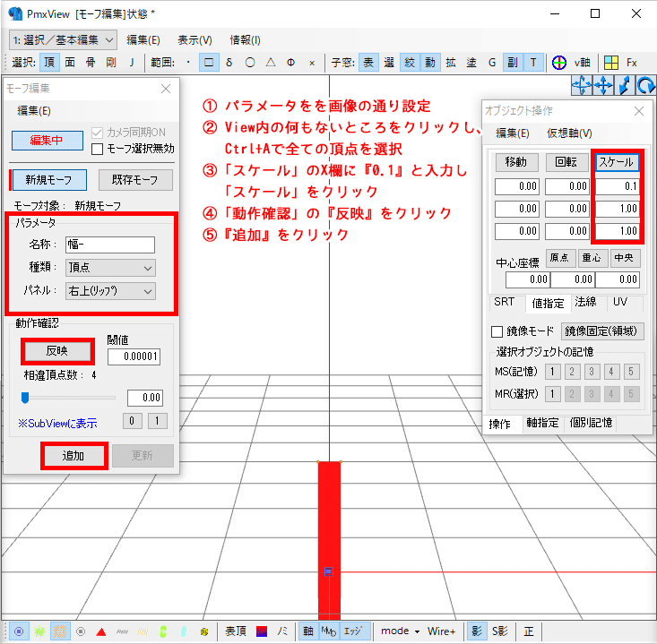This screenshot has width=657, height=644.
Task: Click the cyan capsule display icon
Action: pyautogui.click(x=184, y=631)
